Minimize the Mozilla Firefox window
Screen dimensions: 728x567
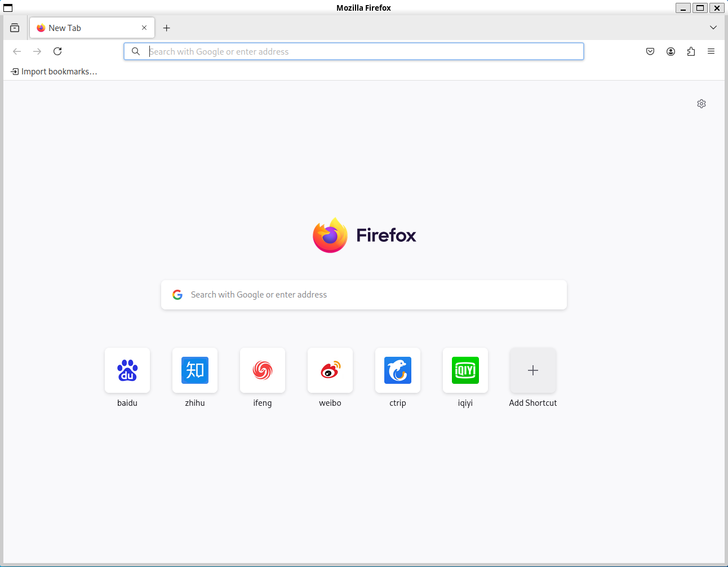coord(683,8)
